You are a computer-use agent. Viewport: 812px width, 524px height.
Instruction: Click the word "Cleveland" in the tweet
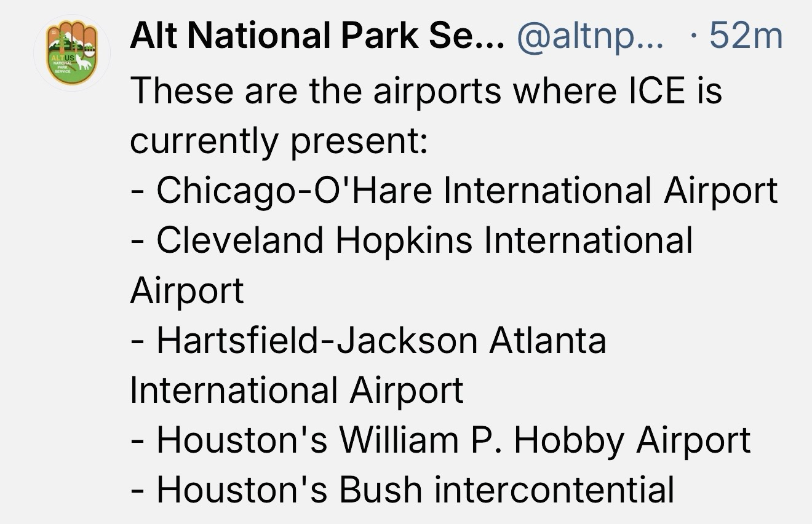coord(240,240)
